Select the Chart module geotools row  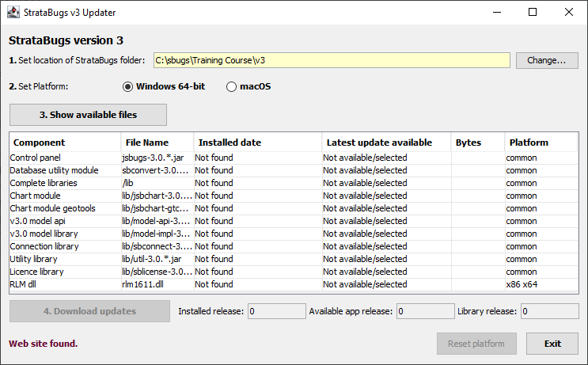pos(294,208)
